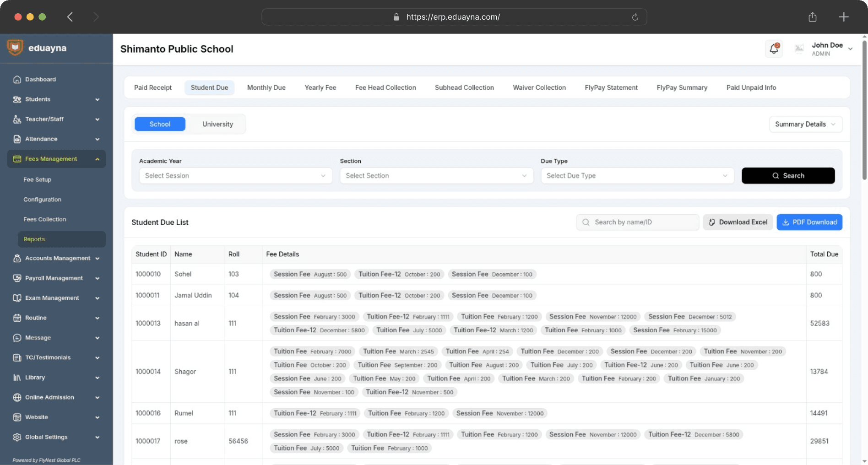The image size is (868, 465).
Task: Click the notification bell icon
Action: 774,49
